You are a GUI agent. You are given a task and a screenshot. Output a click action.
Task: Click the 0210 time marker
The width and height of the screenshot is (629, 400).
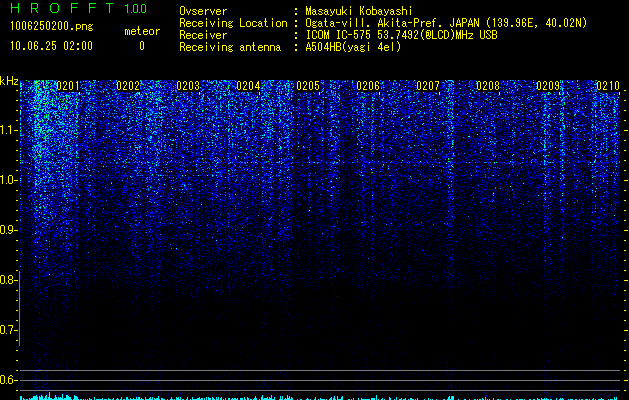click(x=608, y=86)
